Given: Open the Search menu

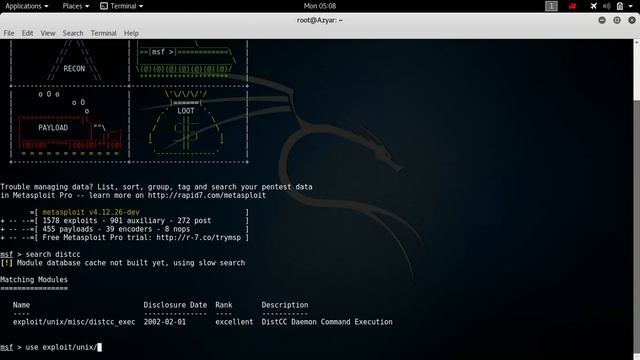Looking at the screenshot, I should pyautogui.click(x=73, y=33).
